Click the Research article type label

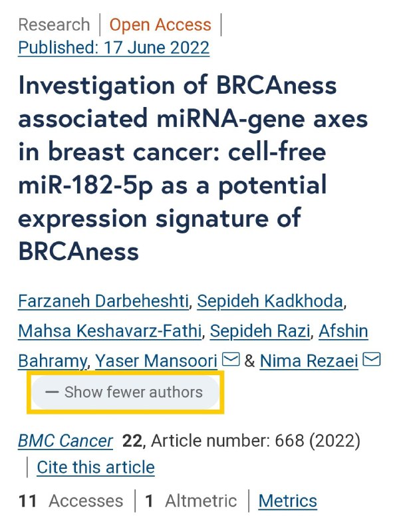click(55, 25)
